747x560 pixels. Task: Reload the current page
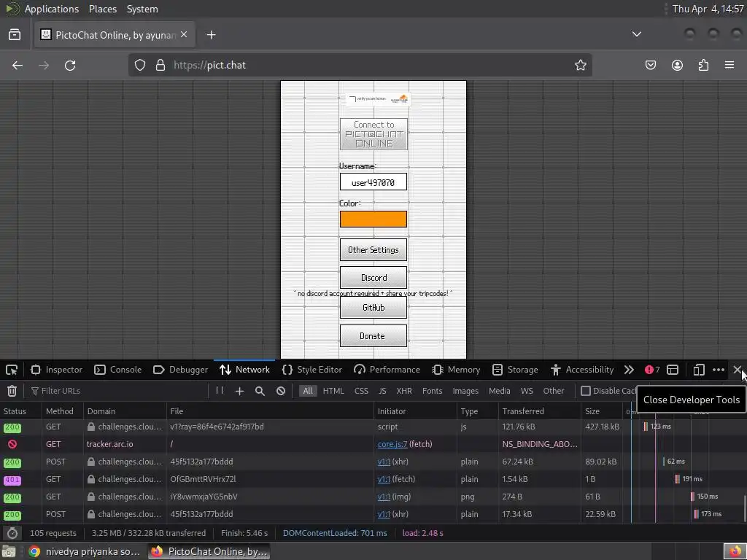tap(70, 65)
